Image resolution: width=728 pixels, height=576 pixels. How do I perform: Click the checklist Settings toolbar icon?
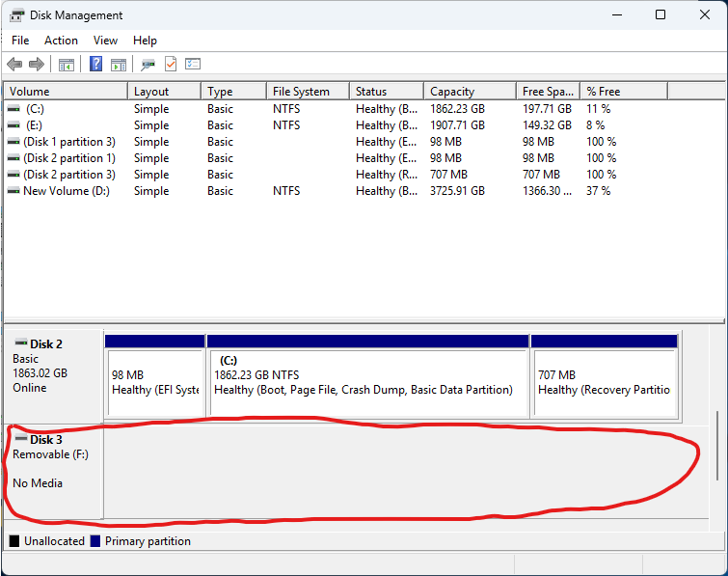coord(193,65)
